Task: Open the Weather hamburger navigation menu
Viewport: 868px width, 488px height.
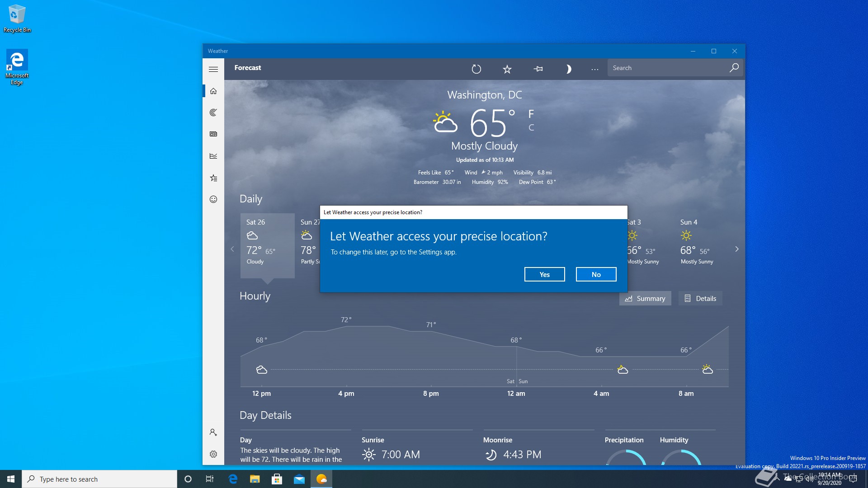Action: [x=213, y=69]
